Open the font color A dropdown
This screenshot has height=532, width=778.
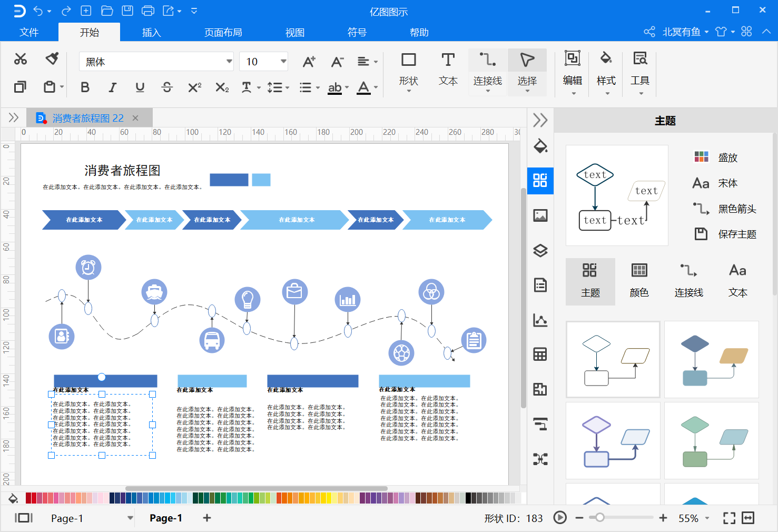[x=367, y=87]
